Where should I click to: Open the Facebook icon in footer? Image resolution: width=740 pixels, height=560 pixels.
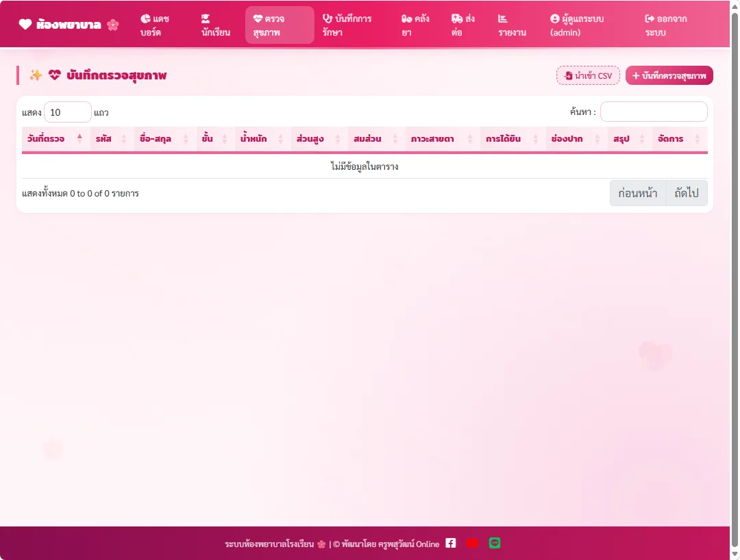click(451, 543)
